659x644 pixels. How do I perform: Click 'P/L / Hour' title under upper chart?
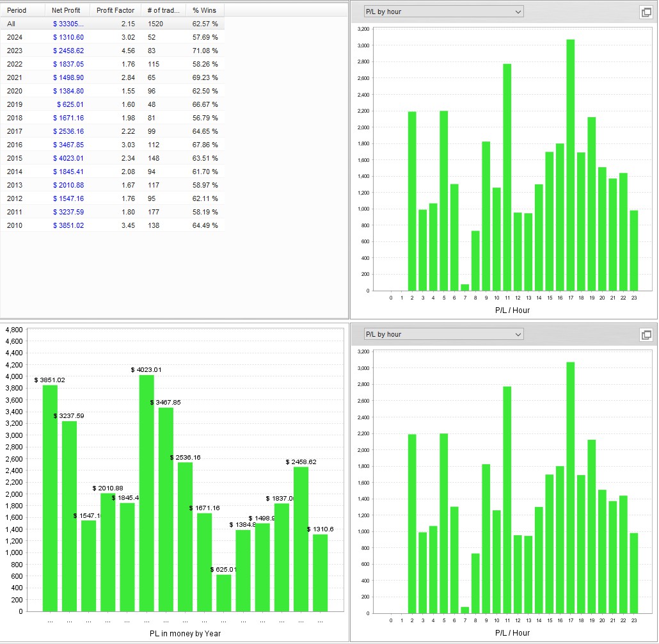pyautogui.click(x=512, y=310)
